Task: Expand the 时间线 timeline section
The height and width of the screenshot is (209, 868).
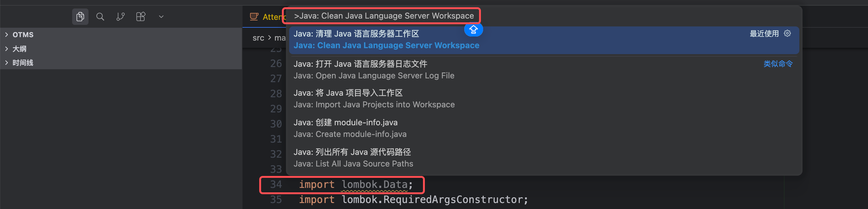Action: 121,63
